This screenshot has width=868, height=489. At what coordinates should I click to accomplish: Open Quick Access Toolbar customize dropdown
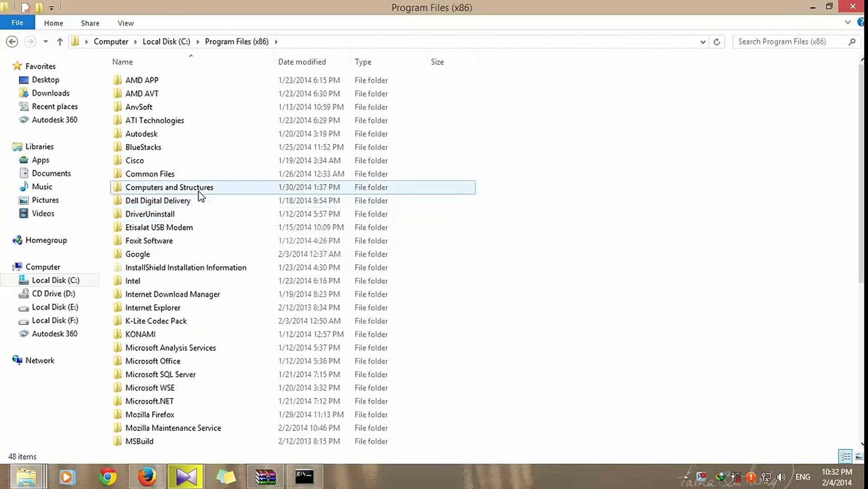coord(51,8)
